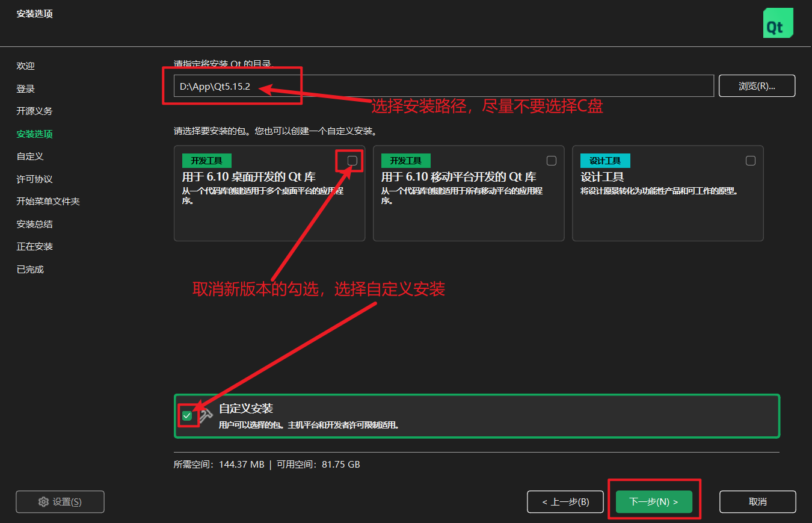Click 用户可以选择的包 description text
Screen dimensions: 812x523
pyautogui.click(x=309, y=425)
